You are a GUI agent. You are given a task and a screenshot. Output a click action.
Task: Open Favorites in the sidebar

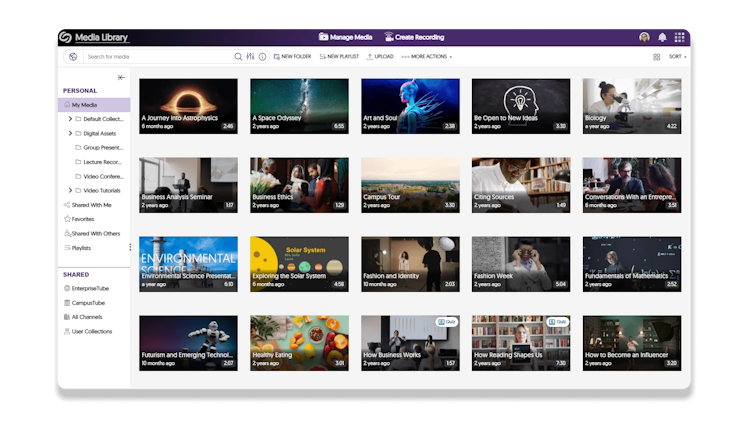(79, 219)
